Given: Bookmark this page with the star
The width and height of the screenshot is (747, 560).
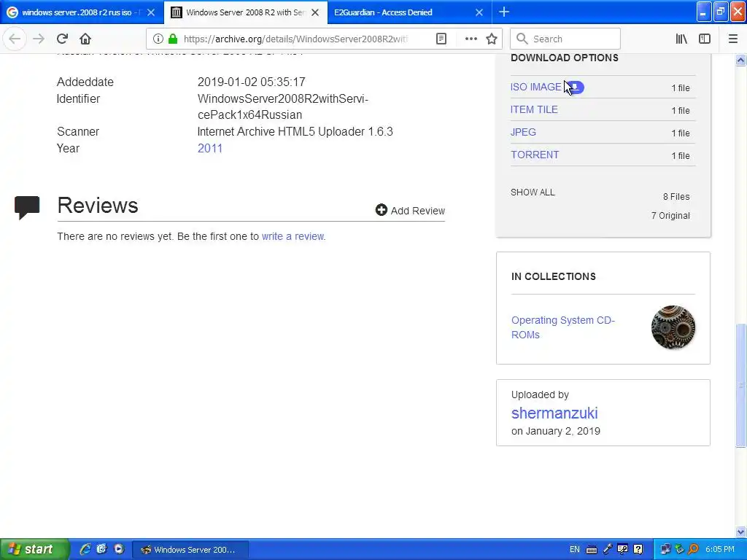Looking at the screenshot, I should (x=492, y=39).
